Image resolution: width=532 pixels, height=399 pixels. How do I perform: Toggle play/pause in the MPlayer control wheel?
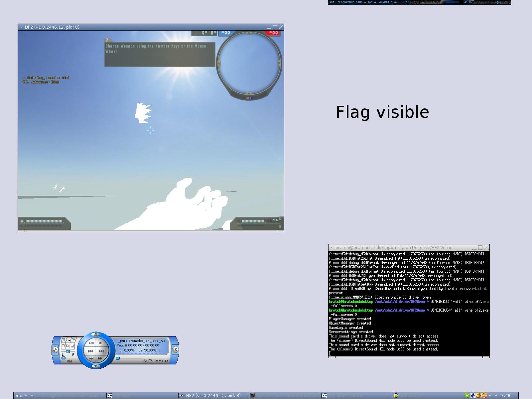pos(91,343)
